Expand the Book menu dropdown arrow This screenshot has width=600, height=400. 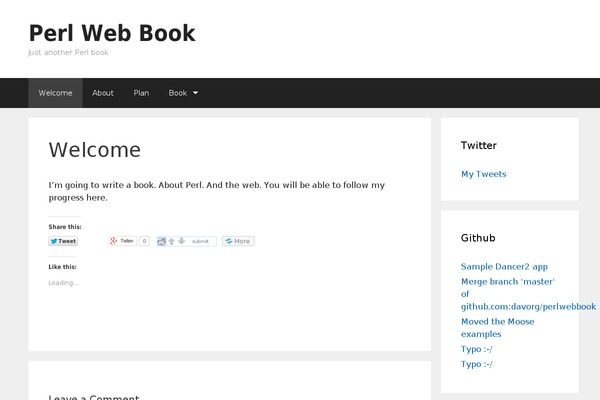[195, 93]
